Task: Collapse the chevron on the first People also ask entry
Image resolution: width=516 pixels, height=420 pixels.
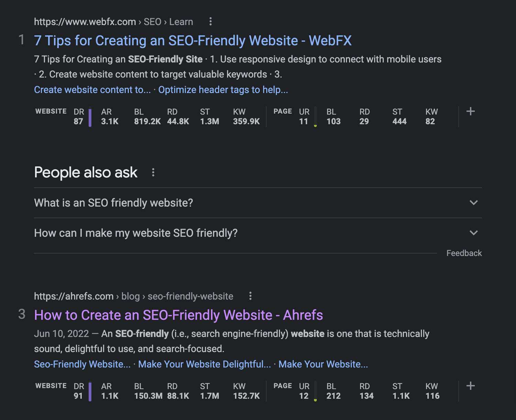Action: point(473,203)
